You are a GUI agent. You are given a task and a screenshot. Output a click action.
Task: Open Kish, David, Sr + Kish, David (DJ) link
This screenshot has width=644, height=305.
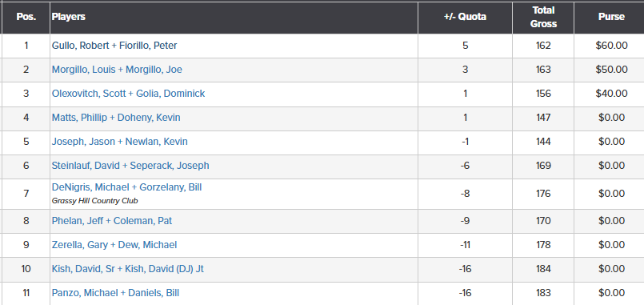coord(128,269)
